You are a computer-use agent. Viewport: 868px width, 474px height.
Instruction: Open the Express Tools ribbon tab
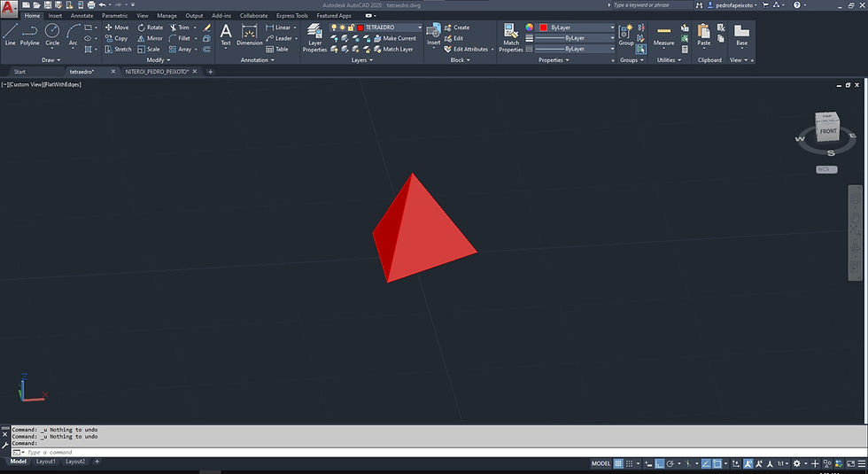coord(291,16)
